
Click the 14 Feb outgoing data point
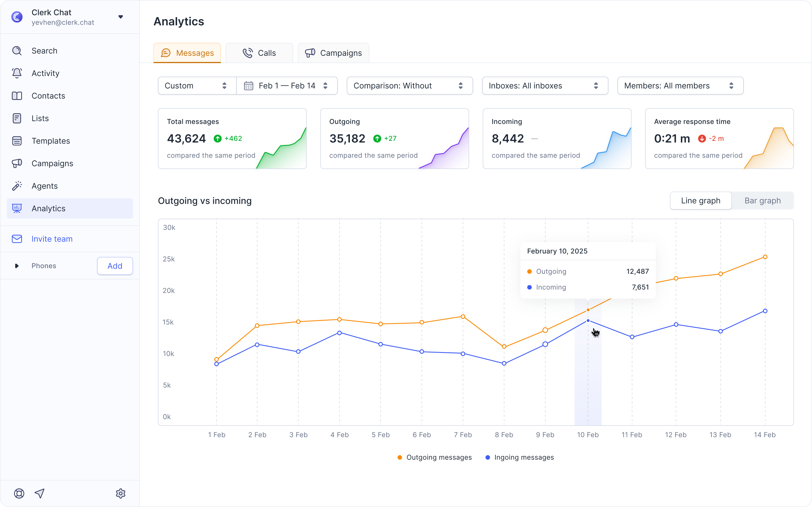pyautogui.click(x=765, y=257)
